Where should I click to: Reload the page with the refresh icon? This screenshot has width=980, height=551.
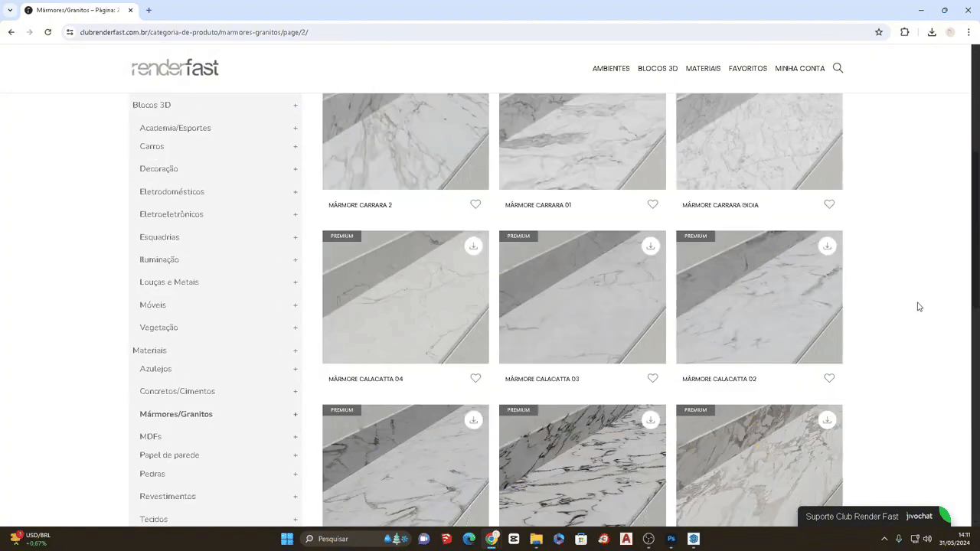point(47,32)
